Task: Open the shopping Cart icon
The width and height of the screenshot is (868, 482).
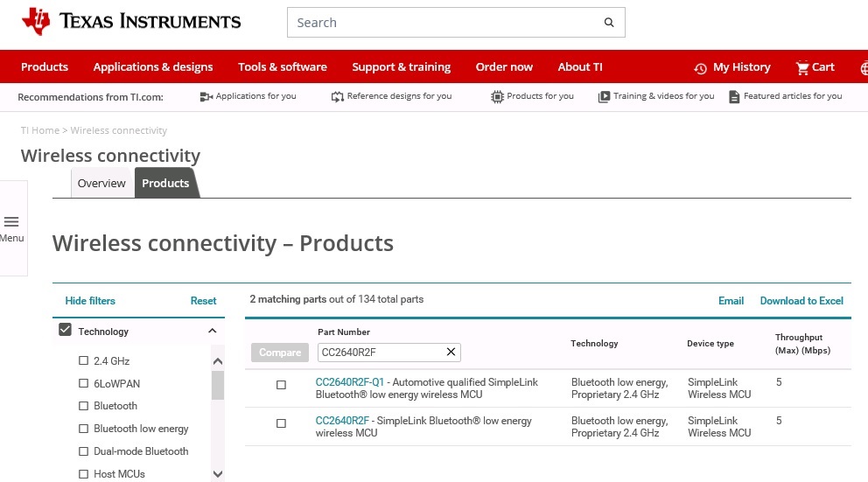Action: pyautogui.click(x=802, y=67)
